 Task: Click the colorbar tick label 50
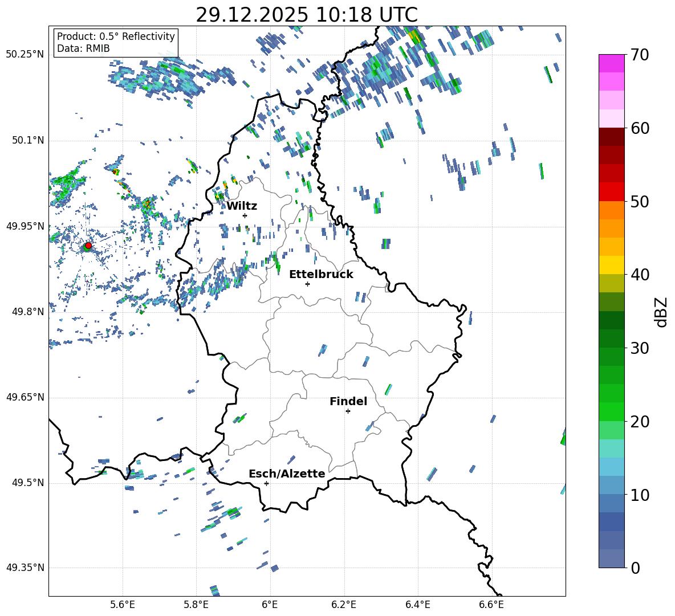point(640,201)
